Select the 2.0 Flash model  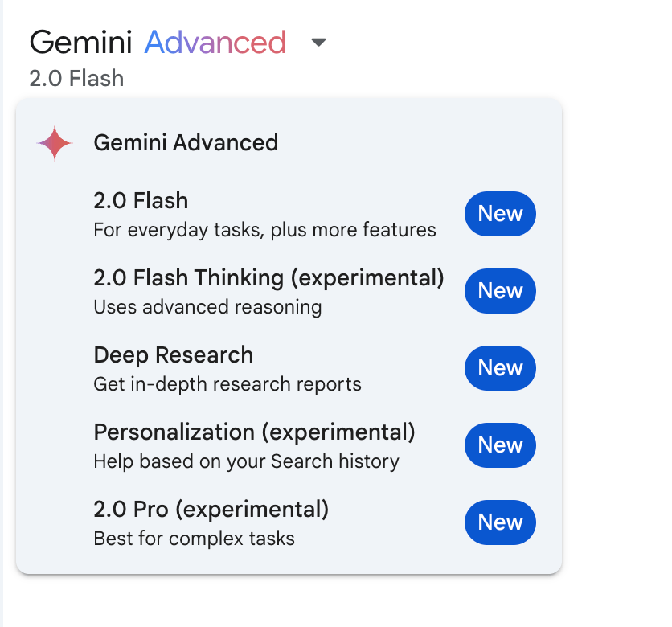tap(141, 200)
